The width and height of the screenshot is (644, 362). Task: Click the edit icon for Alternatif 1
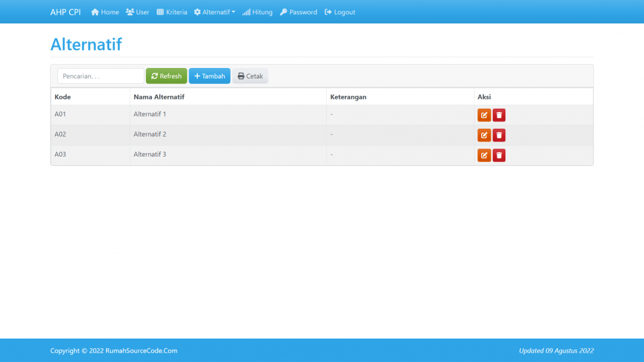pos(484,115)
